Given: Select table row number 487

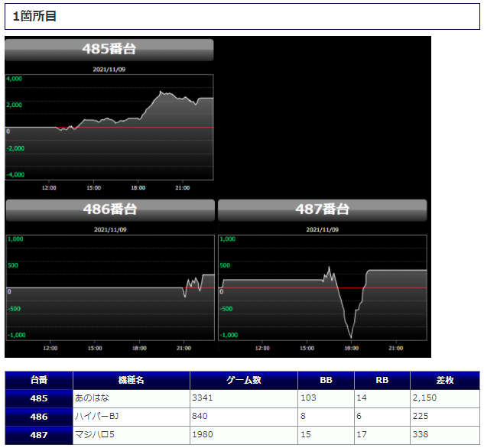Looking at the screenshot, I should (39, 435).
